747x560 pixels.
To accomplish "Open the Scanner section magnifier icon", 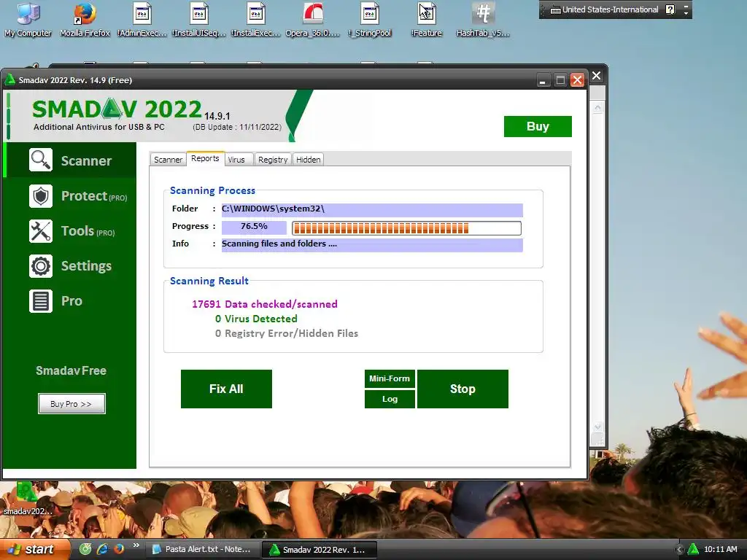I will (x=41, y=160).
